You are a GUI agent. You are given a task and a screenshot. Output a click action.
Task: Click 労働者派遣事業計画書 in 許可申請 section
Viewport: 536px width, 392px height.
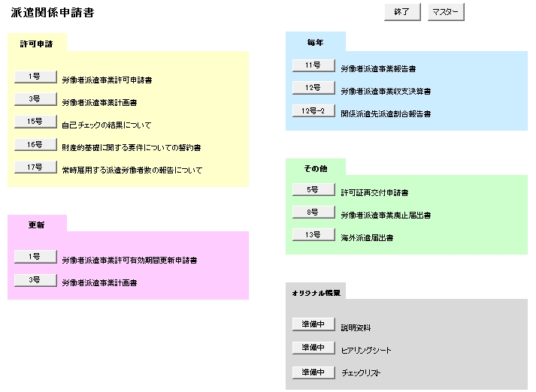pos(99,102)
